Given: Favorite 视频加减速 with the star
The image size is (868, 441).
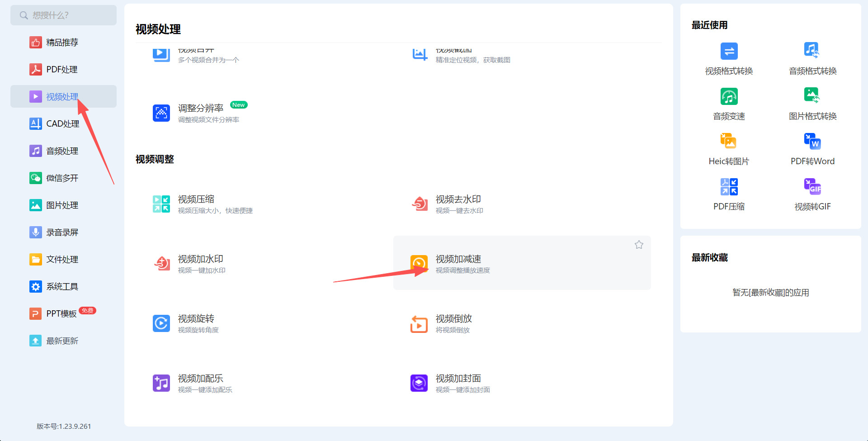Looking at the screenshot, I should tap(639, 245).
